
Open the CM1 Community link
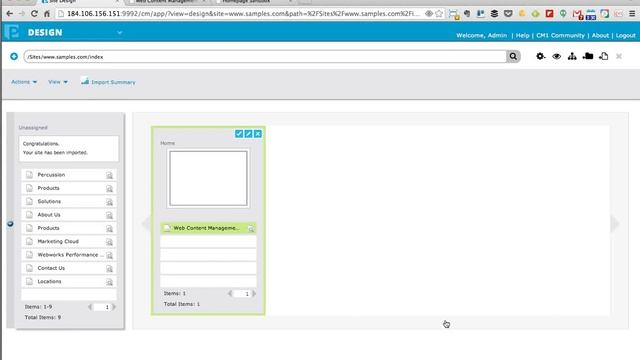[x=560, y=36]
